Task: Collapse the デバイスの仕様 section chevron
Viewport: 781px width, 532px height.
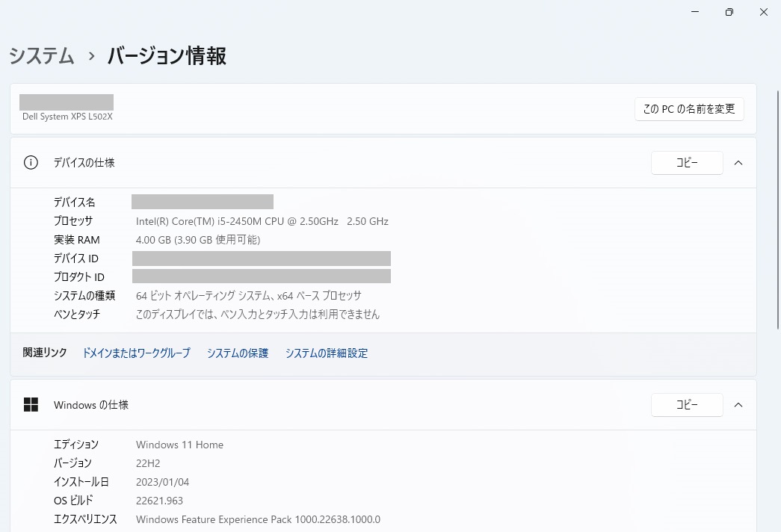Action: (x=738, y=163)
